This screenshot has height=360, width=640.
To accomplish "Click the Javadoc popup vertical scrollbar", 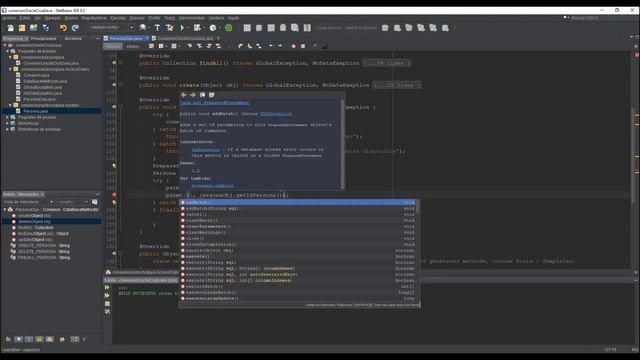I will coord(342,144).
